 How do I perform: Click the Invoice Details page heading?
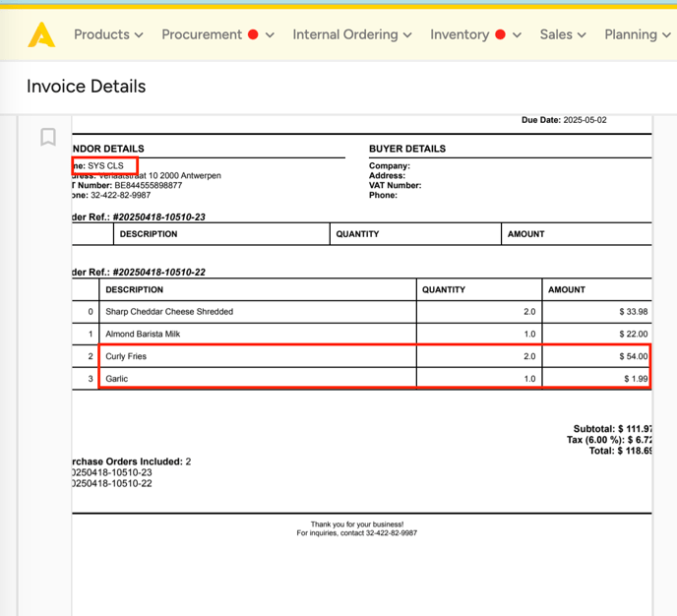coord(86,87)
